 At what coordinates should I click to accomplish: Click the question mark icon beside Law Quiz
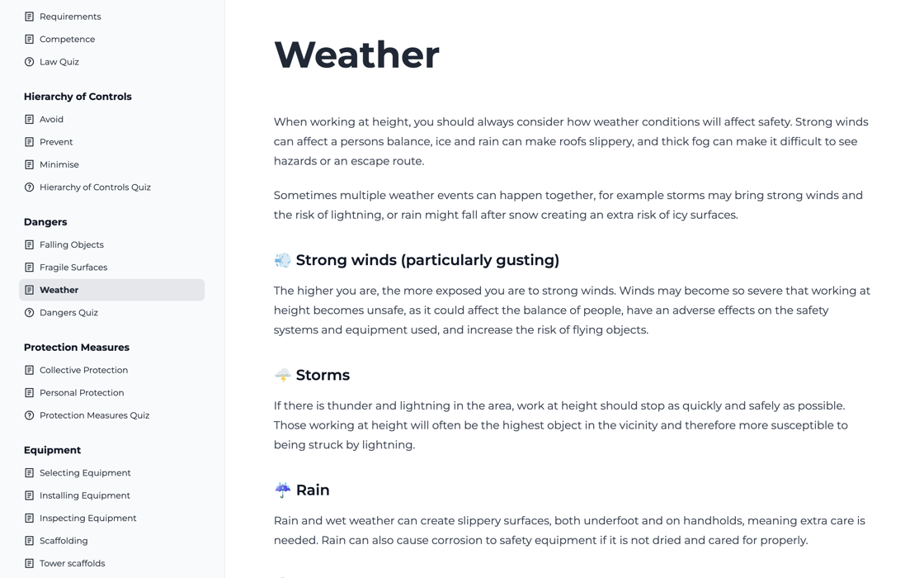pos(29,62)
